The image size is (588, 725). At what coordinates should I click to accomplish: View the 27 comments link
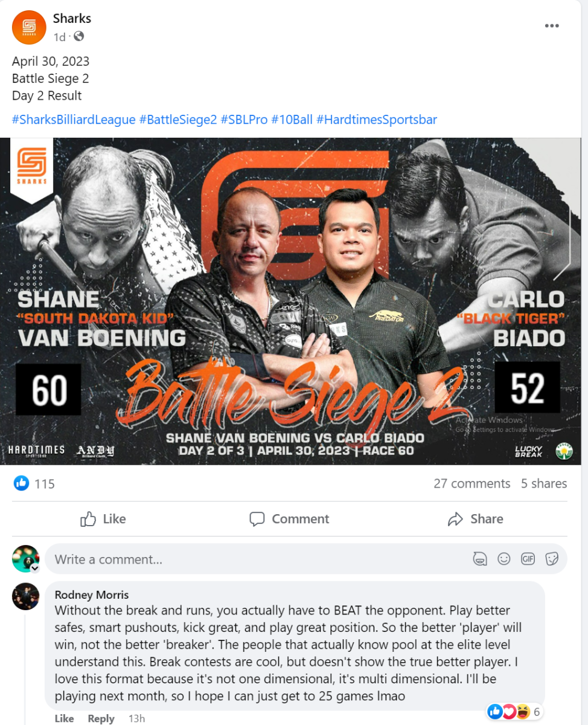471,483
